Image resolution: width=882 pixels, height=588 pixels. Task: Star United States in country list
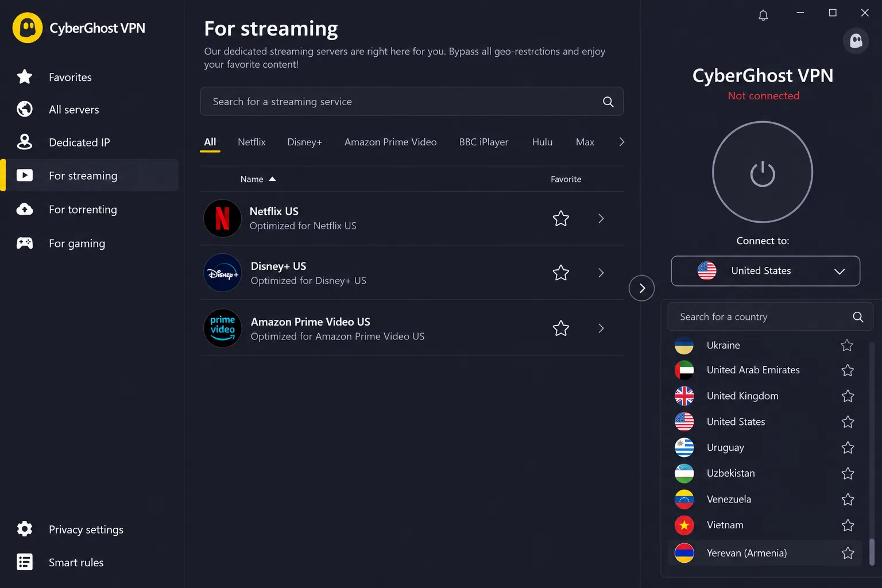(848, 421)
